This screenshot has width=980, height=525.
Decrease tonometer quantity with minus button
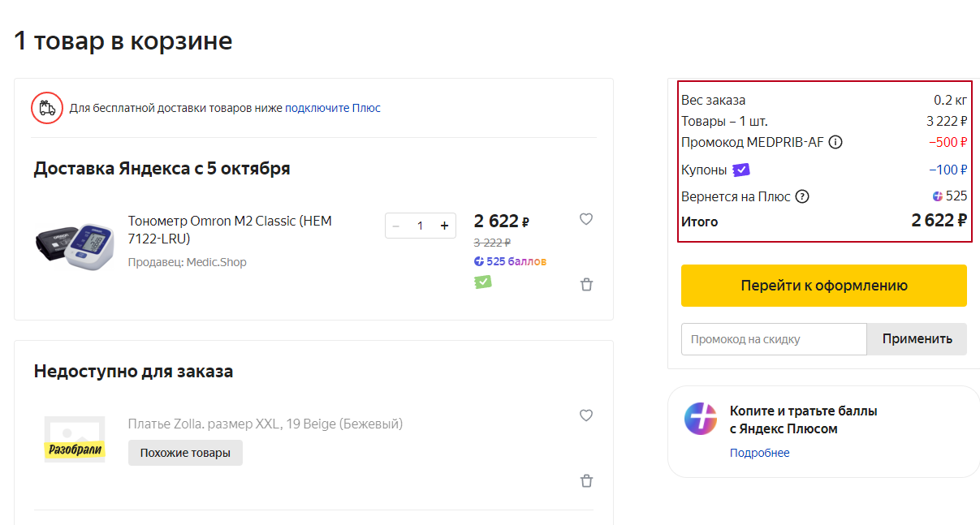click(x=396, y=226)
